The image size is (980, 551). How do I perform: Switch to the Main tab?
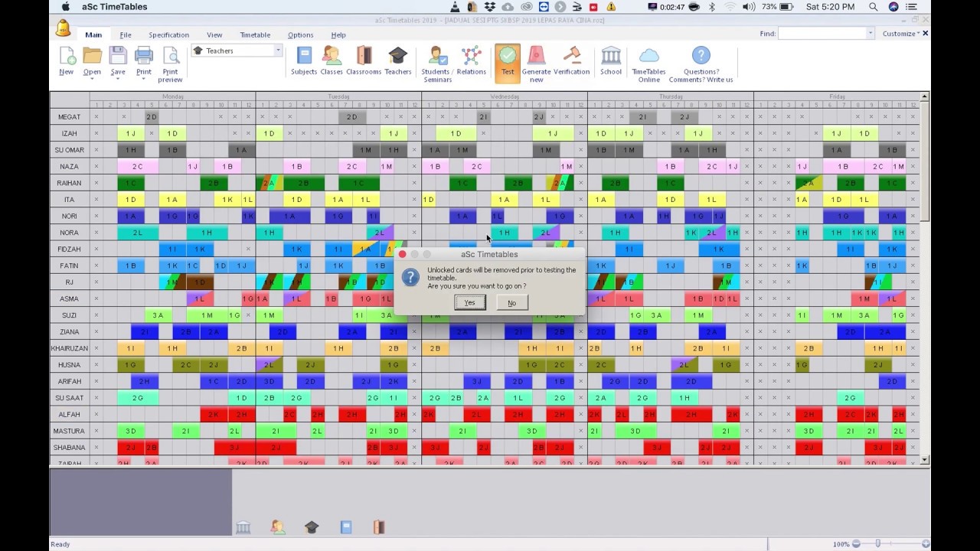(93, 34)
